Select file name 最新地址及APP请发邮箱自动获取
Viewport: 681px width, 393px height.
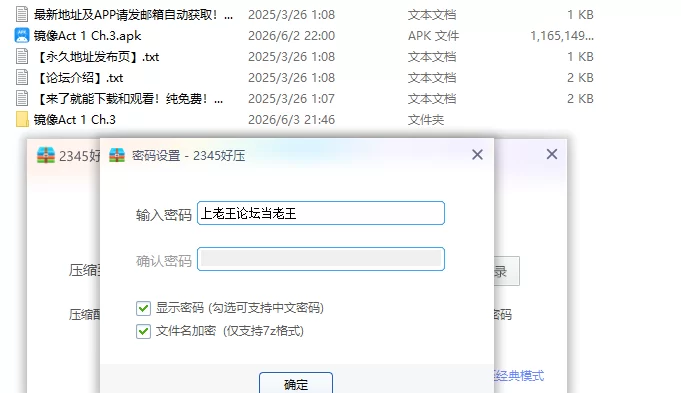click(133, 15)
